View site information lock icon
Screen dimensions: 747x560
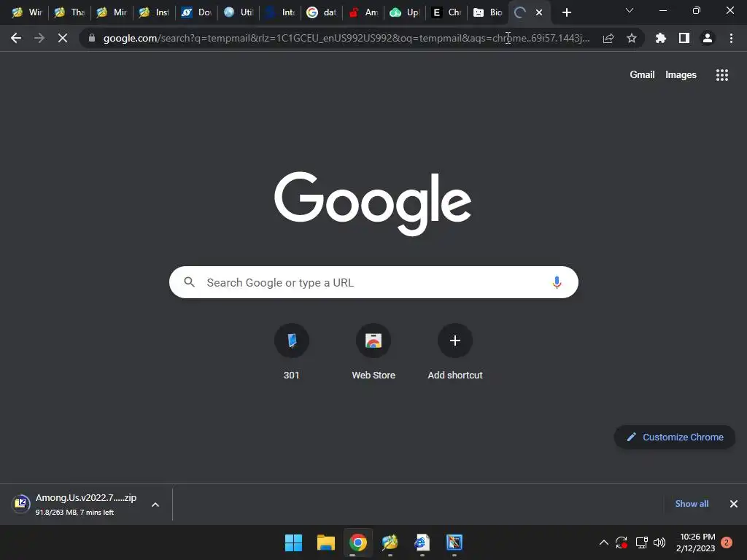[x=92, y=38]
